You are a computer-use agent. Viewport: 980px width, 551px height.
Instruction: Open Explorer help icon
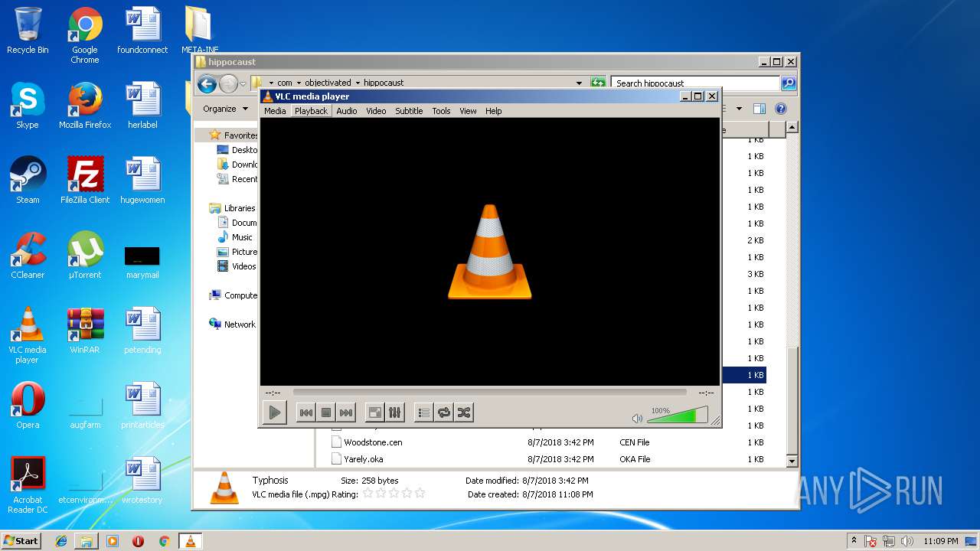click(781, 109)
